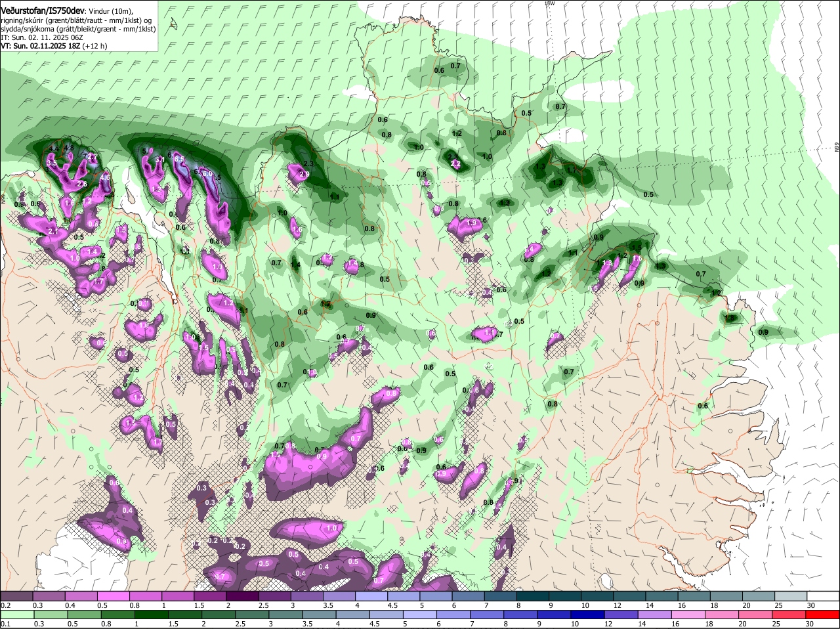Click the Veðurstofan/IS750dev title text
Image resolution: width=840 pixels, height=629 pixels.
43,11
